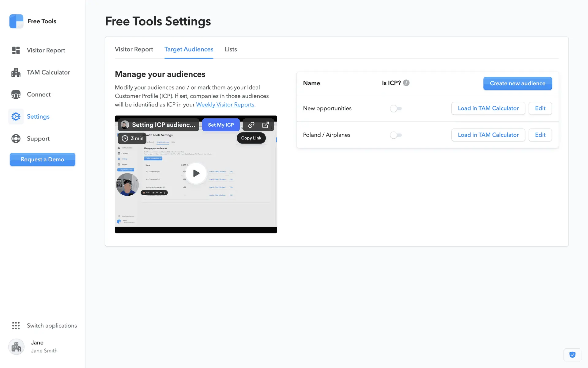Open Weekly Visitor Reports link

coord(225,105)
